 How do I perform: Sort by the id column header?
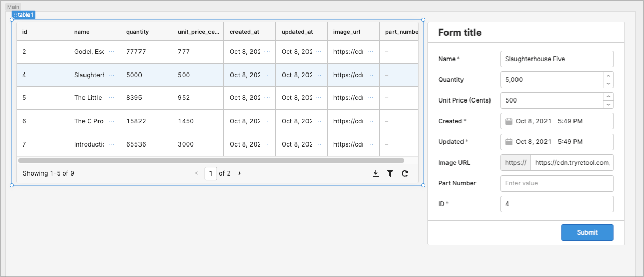[42, 32]
